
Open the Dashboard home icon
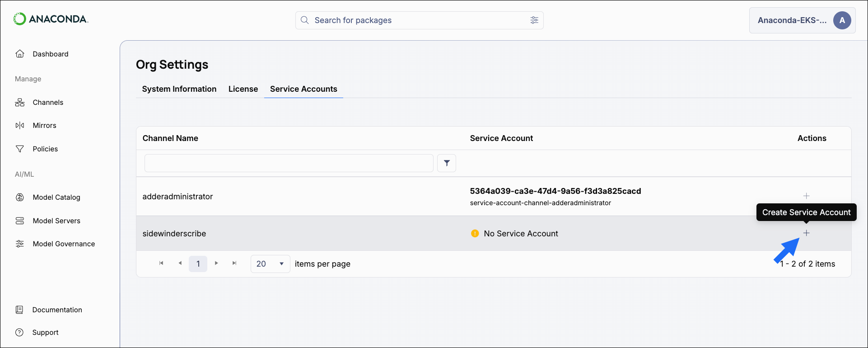coord(20,54)
